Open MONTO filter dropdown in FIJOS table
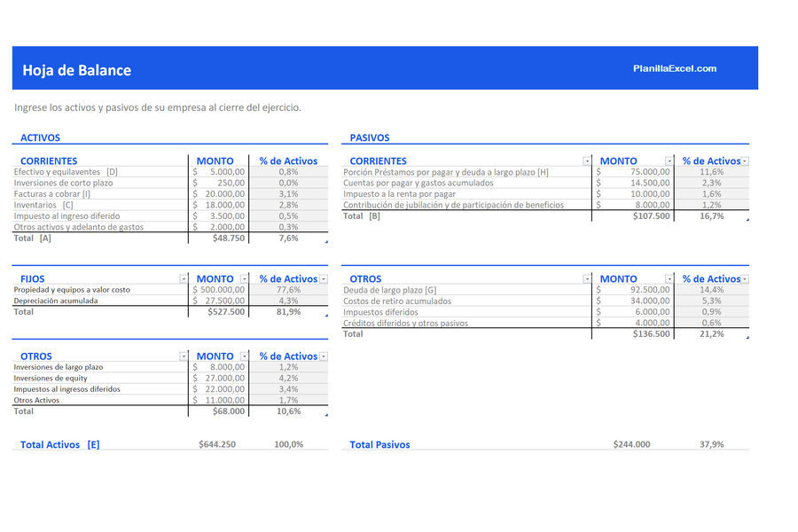Viewport: 798px width, 532px height. pos(244,278)
